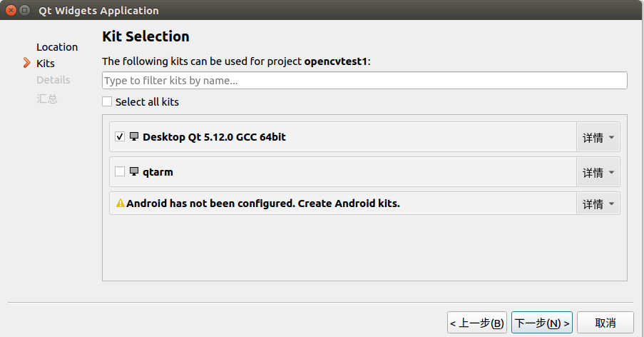
Task: Expand 详情 for the Android warning row
Action: [598, 203]
